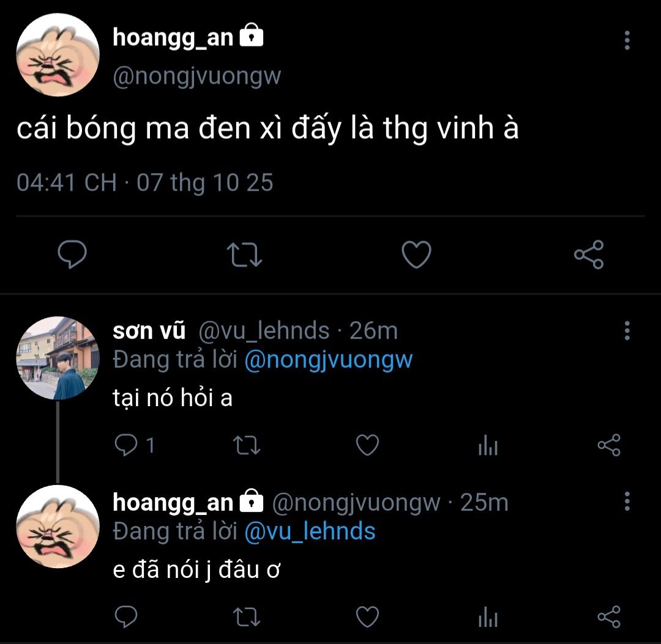Open more options on hoangg_an's reply
Screen dimensions: 661x644
pyautogui.click(x=627, y=502)
